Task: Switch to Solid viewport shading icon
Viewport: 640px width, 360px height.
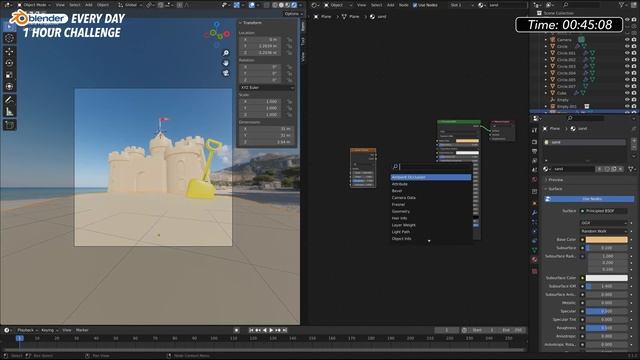Action: [281, 5]
